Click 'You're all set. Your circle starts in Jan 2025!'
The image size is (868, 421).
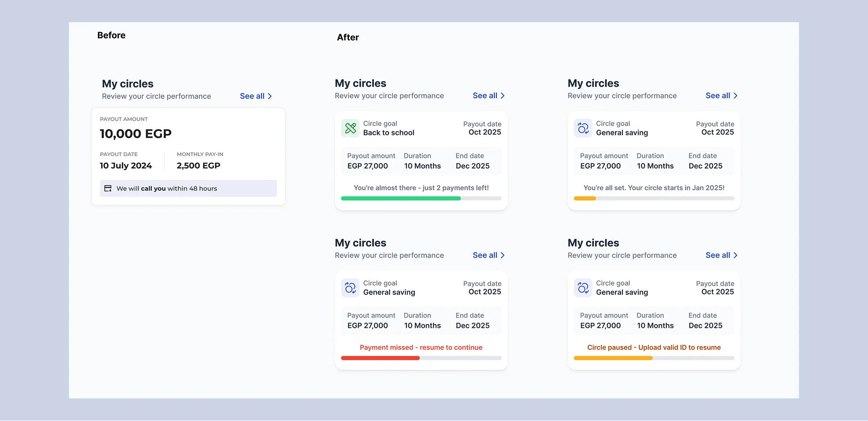coord(654,188)
